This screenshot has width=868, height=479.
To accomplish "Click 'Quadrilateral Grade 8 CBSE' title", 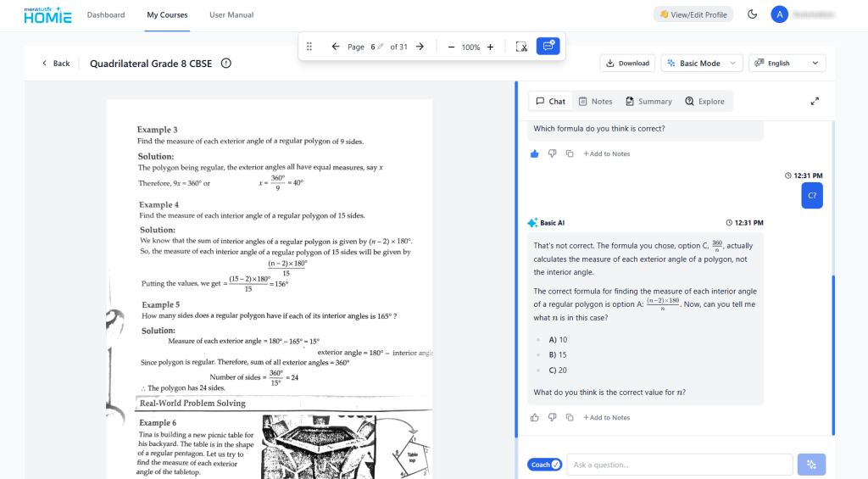I will (151, 63).
